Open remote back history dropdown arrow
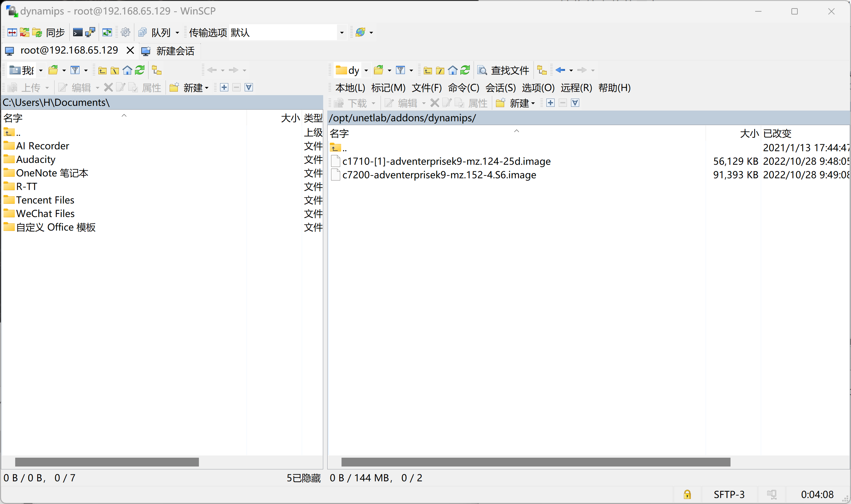The height and width of the screenshot is (504, 851). (x=571, y=70)
